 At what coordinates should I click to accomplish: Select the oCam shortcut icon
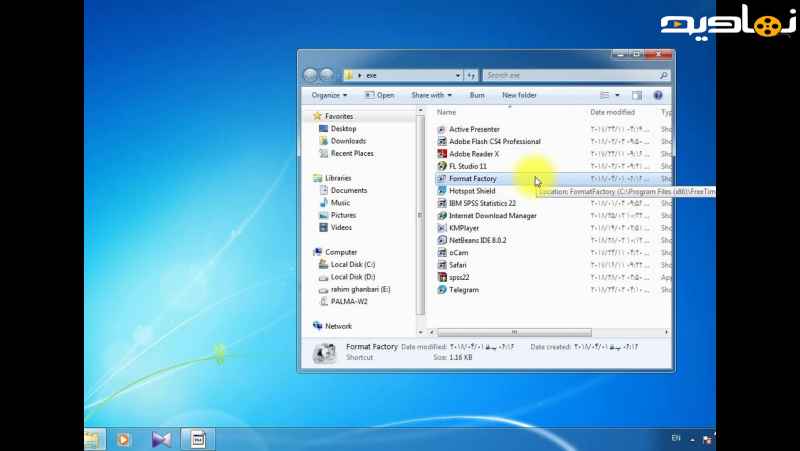point(442,253)
